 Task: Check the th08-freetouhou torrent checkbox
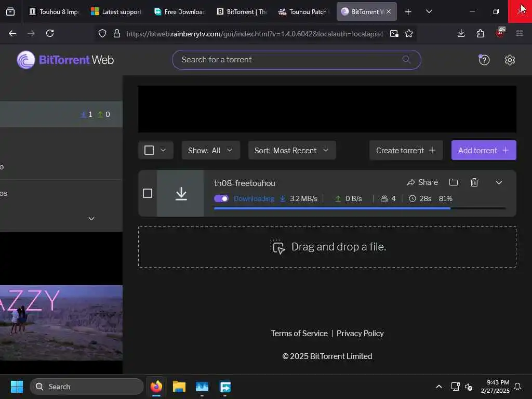[x=148, y=193]
